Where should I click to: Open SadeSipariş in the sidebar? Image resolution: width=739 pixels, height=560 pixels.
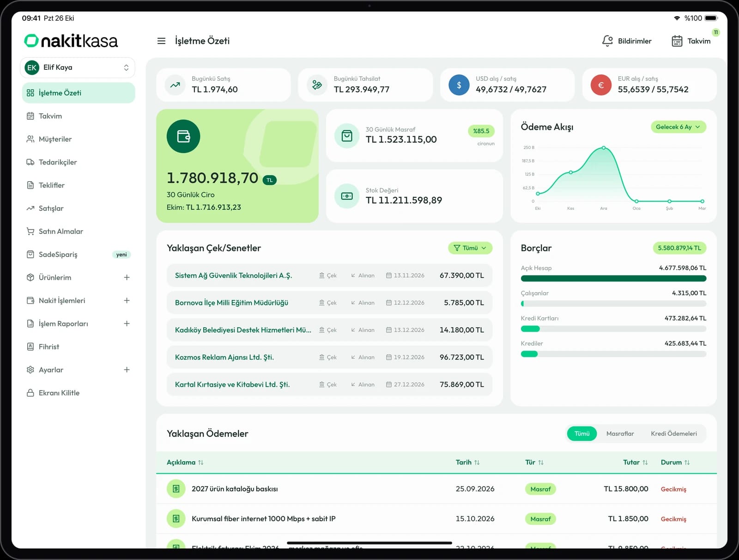point(79,255)
